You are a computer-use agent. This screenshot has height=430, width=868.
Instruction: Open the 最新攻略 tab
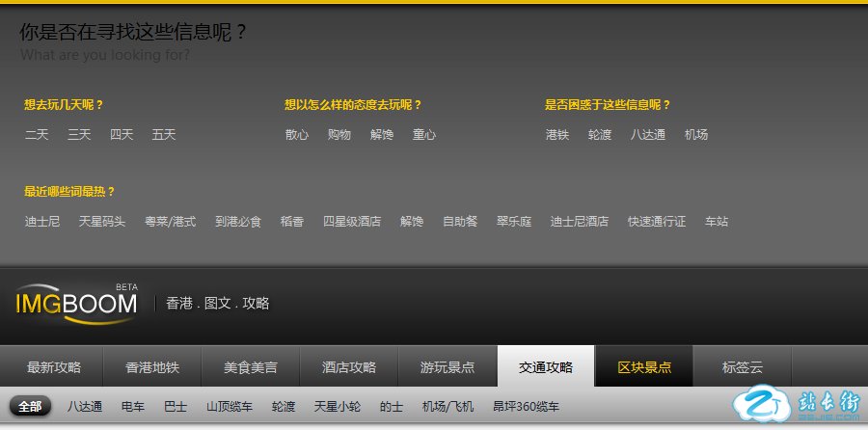coord(54,367)
